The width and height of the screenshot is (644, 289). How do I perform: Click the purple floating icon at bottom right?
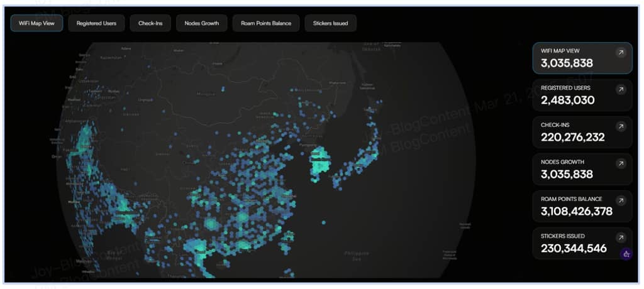[626, 254]
